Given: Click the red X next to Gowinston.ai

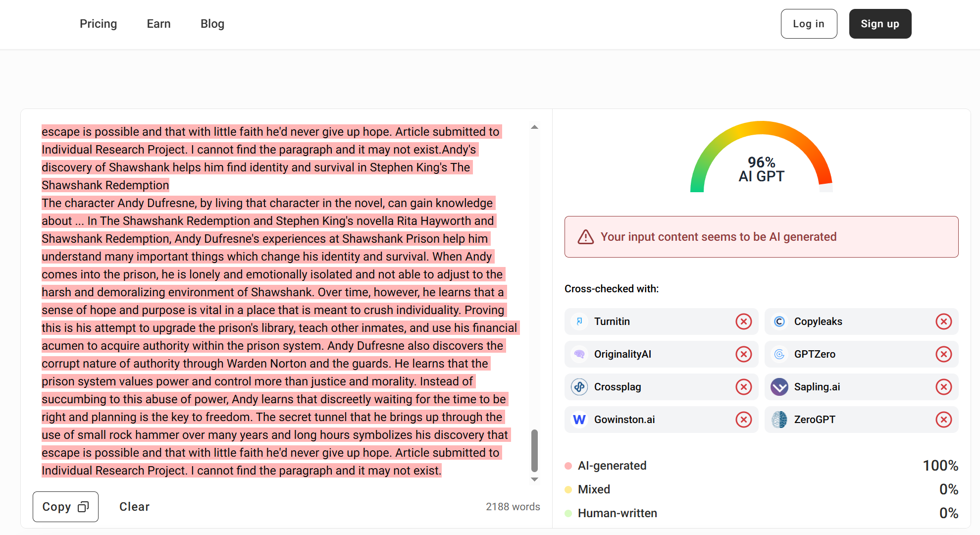Looking at the screenshot, I should [743, 420].
